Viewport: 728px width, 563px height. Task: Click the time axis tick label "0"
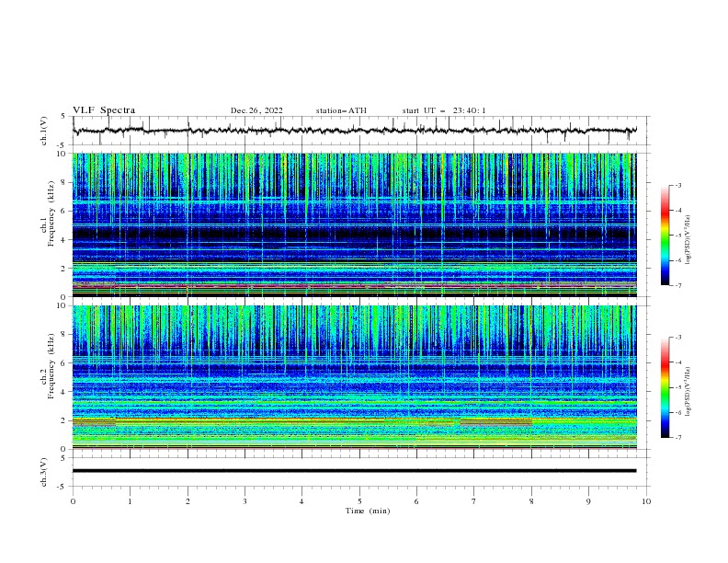pos(73,501)
